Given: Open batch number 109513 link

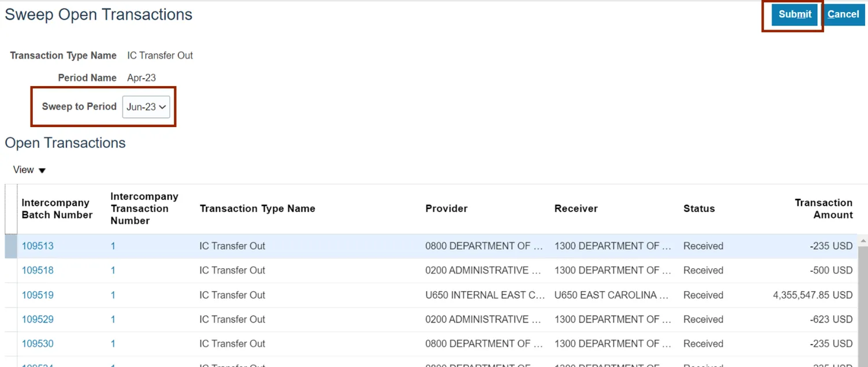Looking at the screenshot, I should coord(38,246).
